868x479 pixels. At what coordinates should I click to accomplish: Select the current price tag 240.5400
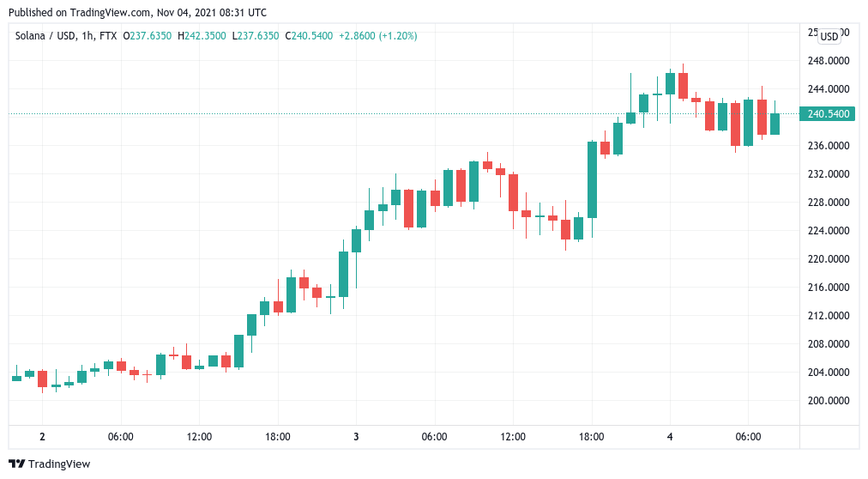(828, 114)
